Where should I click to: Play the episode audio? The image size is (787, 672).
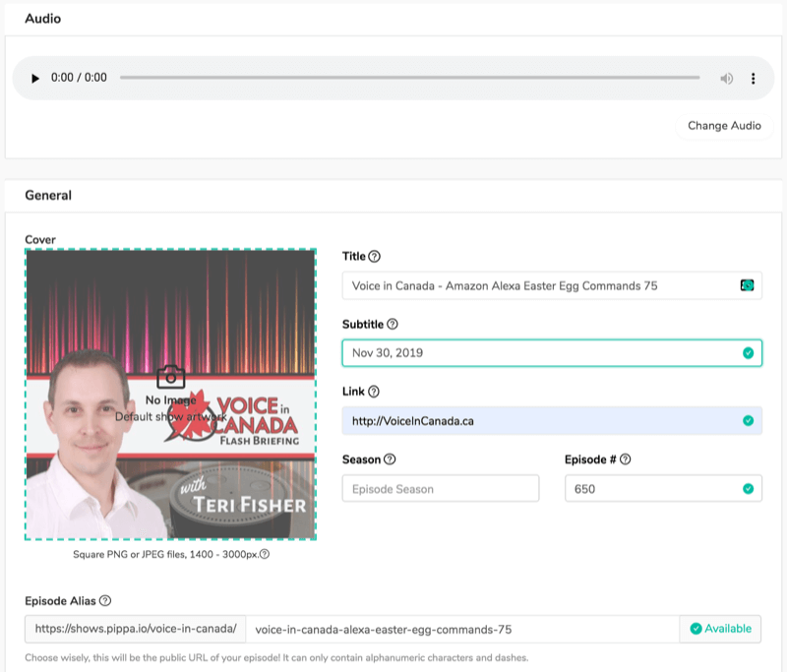click(x=35, y=79)
